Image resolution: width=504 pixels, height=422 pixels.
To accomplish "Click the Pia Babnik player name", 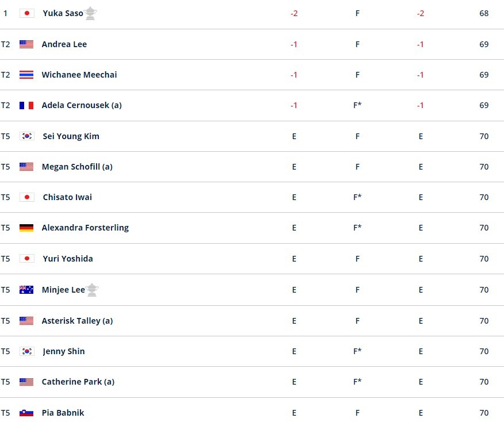I will point(63,413).
